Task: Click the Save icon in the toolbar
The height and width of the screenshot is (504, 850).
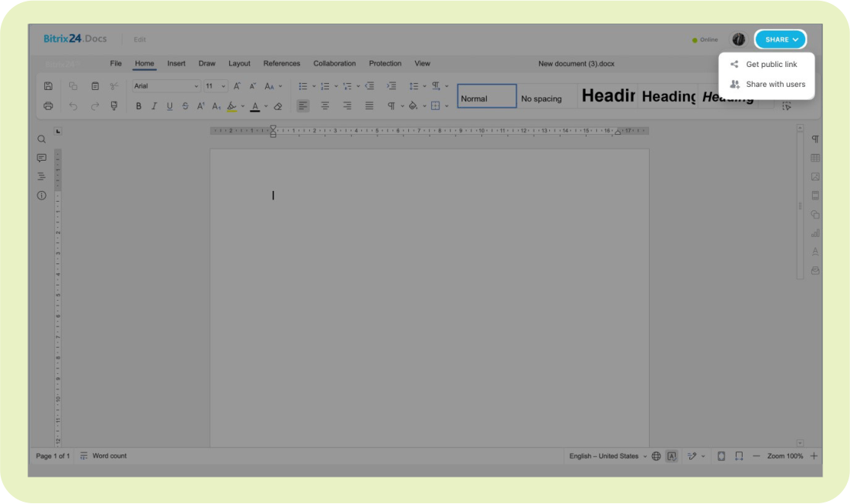Action: click(48, 86)
